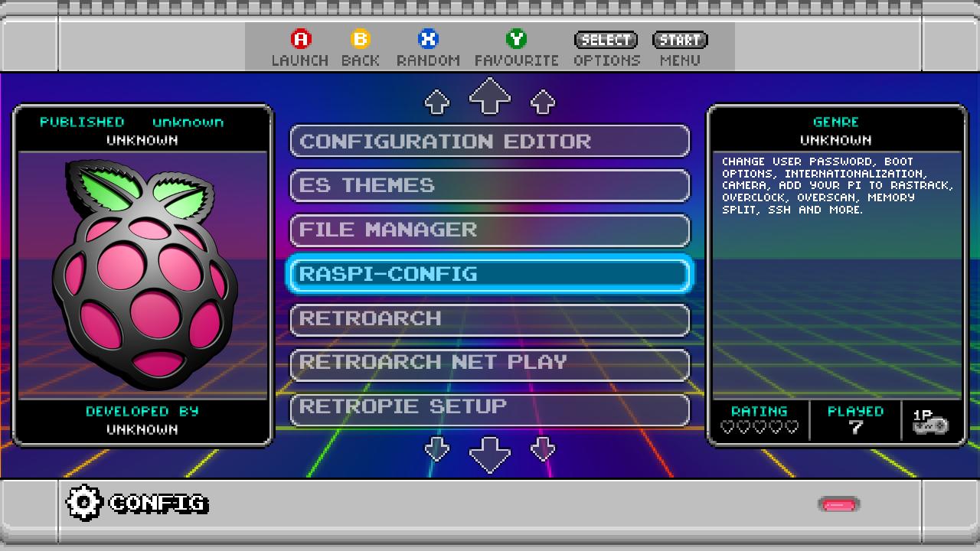Click the START menu pill button
The height and width of the screenshot is (551, 980).
tap(680, 40)
